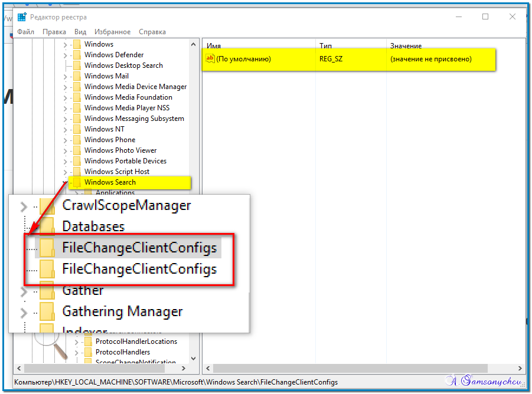
Task: Expand the ProtocolHandlers key
Action: (77, 352)
